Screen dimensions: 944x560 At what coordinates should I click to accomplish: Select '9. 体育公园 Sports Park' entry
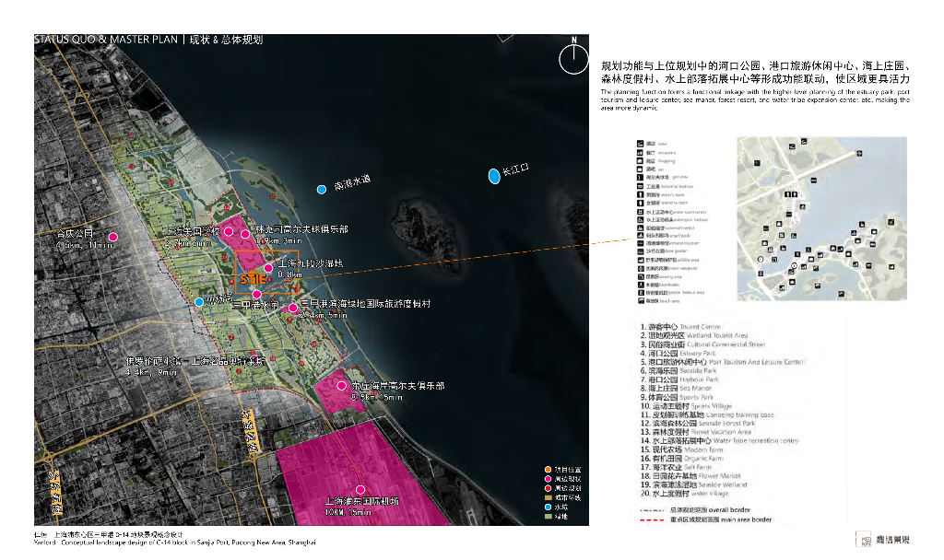677,397
